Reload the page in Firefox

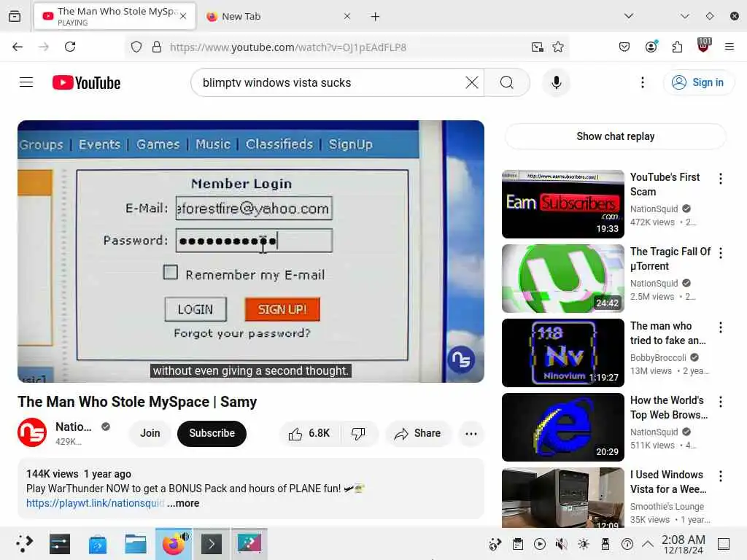click(70, 47)
